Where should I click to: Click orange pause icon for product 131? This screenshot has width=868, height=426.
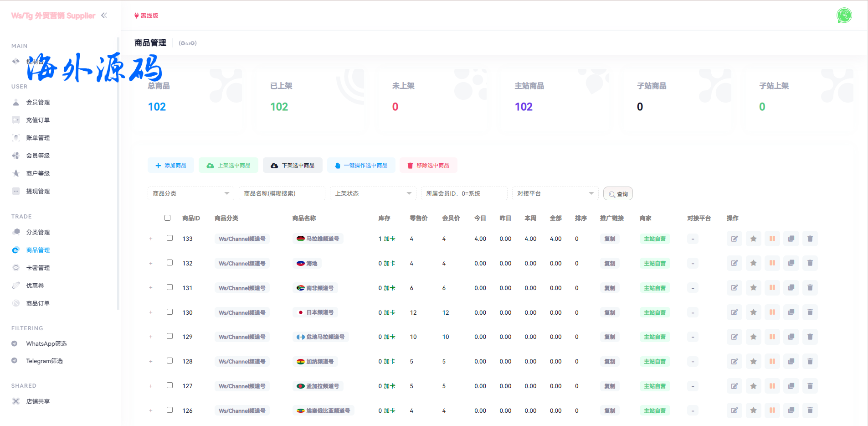click(772, 288)
